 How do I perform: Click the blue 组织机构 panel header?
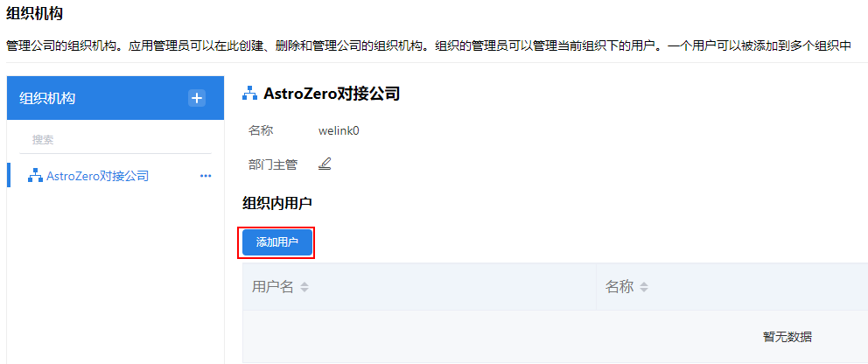(115, 98)
